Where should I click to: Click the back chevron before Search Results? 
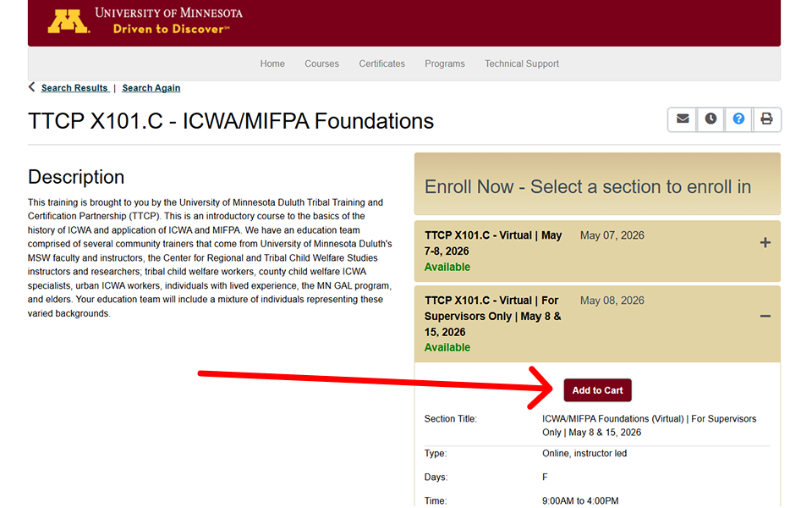pos(31,87)
